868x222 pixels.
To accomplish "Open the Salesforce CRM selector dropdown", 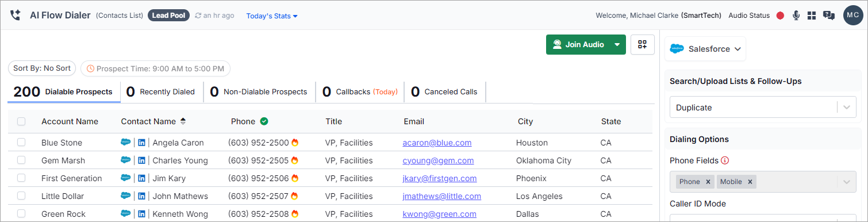I will (705, 49).
